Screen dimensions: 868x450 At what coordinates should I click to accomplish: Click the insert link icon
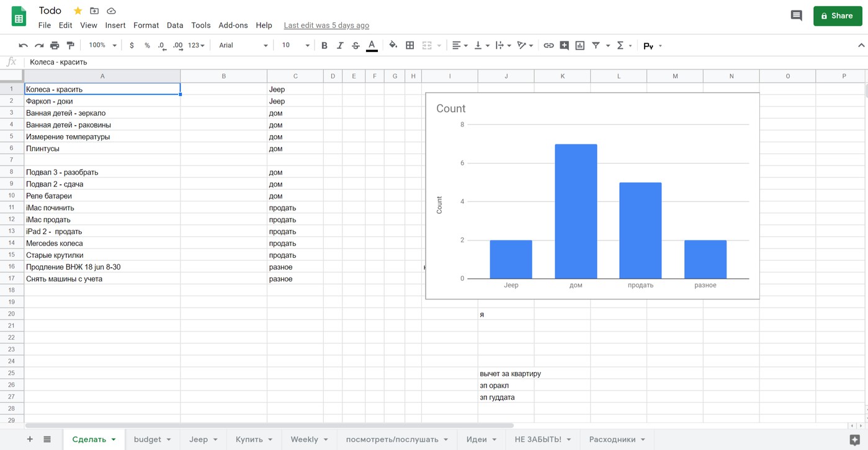548,45
